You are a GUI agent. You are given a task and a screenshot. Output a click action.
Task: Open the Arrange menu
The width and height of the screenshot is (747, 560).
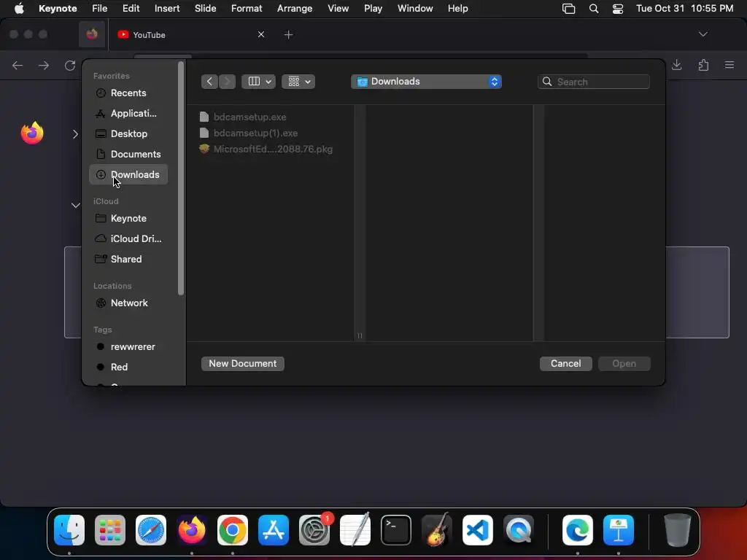[x=295, y=9]
